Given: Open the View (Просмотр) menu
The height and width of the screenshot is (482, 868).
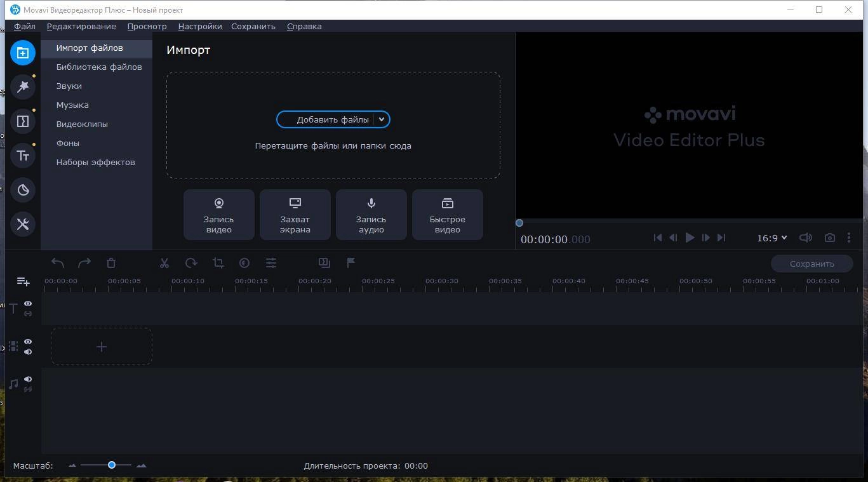Looking at the screenshot, I should tap(147, 26).
